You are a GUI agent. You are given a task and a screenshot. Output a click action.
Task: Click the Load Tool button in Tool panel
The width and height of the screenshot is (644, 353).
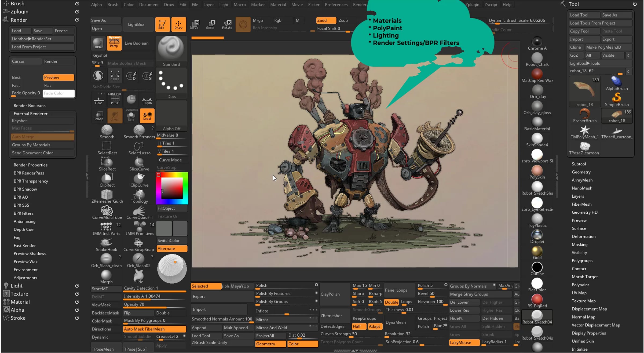point(584,15)
